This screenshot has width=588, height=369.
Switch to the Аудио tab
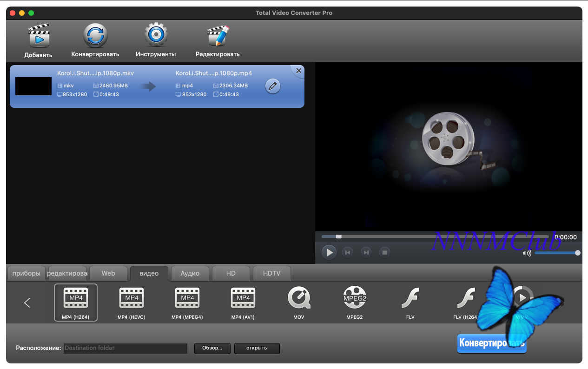(190, 273)
